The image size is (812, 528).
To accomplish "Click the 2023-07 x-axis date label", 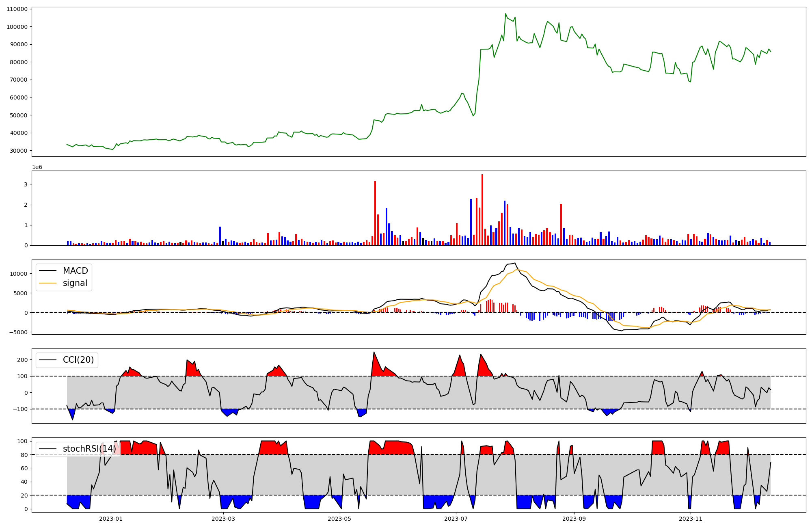I will click(456, 519).
